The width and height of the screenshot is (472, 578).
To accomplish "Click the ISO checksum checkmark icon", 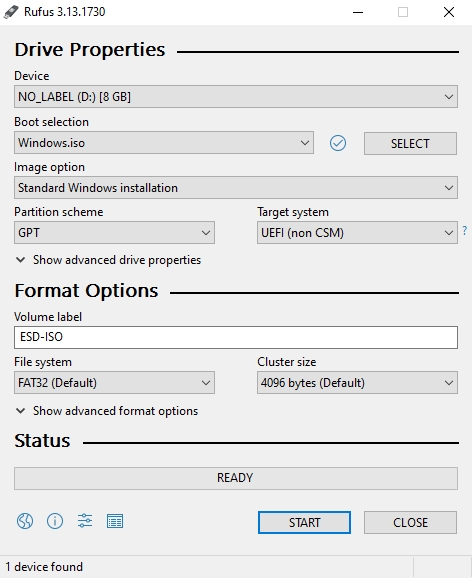I will coord(338,143).
